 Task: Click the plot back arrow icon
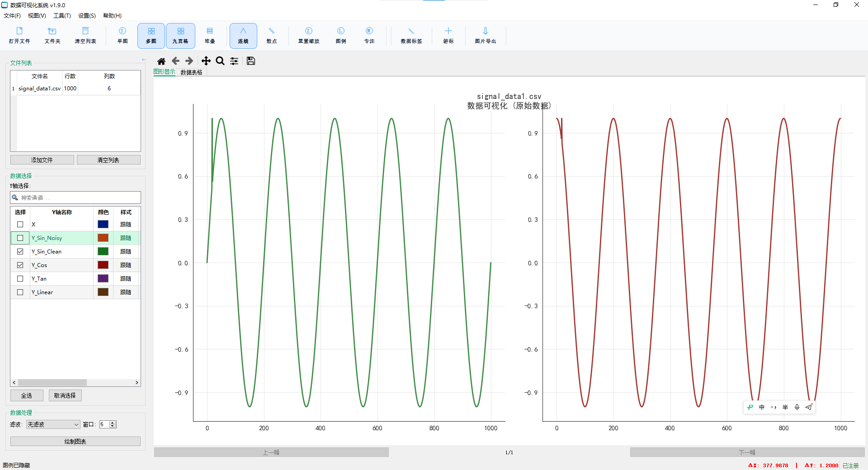coord(175,61)
